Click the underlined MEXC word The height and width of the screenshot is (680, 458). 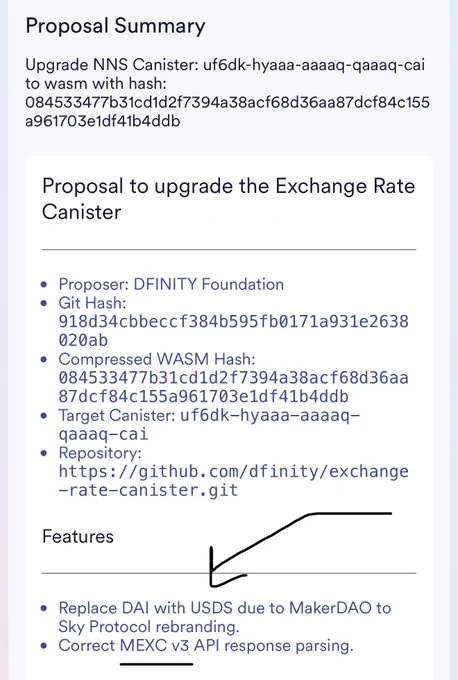[143, 645]
